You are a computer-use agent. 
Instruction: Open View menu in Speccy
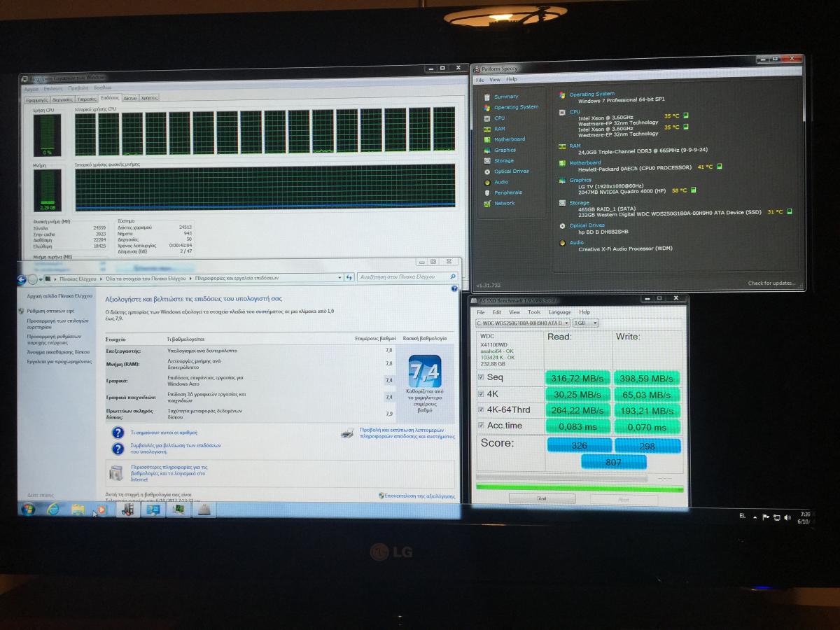click(x=495, y=80)
